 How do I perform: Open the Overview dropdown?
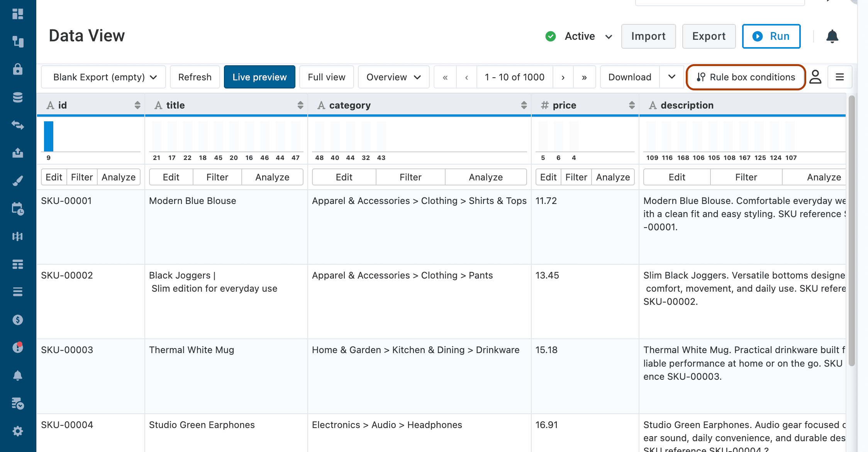coord(393,77)
